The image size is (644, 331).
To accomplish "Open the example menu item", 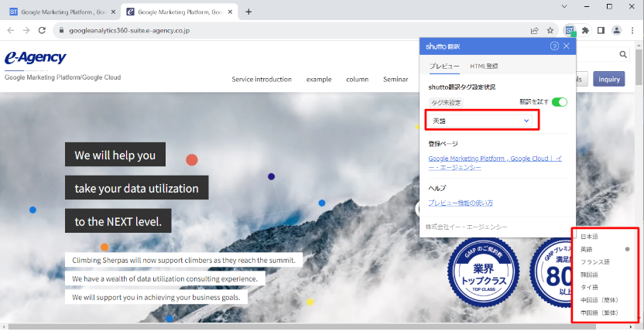I will coord(319,79).
